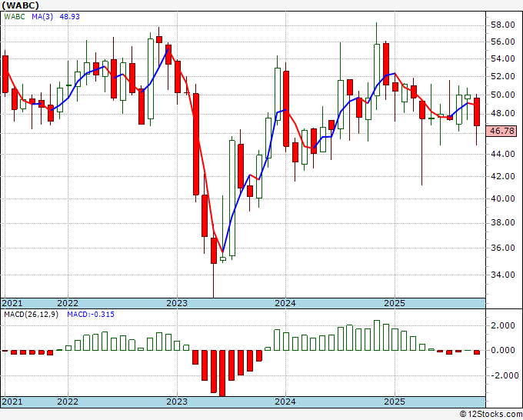Open the 12Stocks.com credit link
The height and width of the screenshot is (420, 523).
click(491, 415)
